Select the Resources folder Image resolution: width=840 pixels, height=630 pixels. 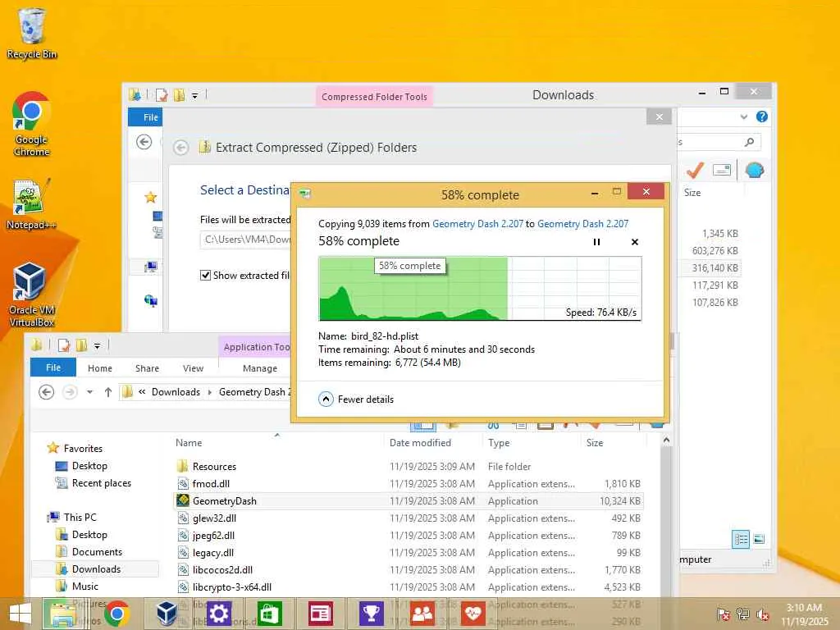(x=214, y=467)
